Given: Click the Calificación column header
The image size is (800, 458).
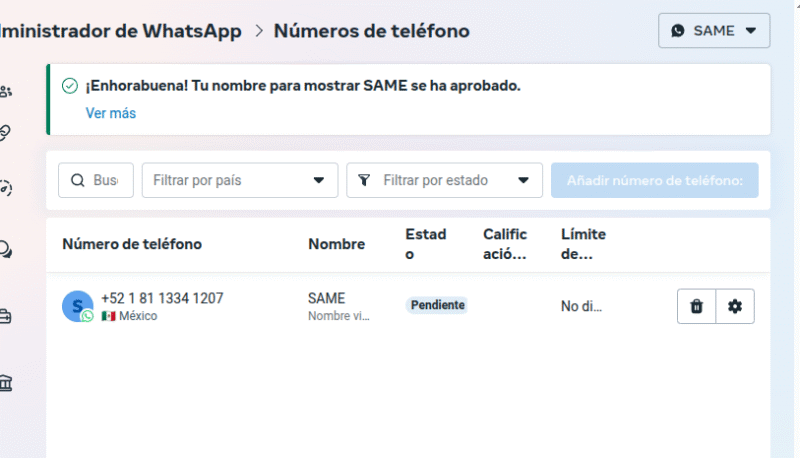Looking at the screenshot, I should [505, 244].
